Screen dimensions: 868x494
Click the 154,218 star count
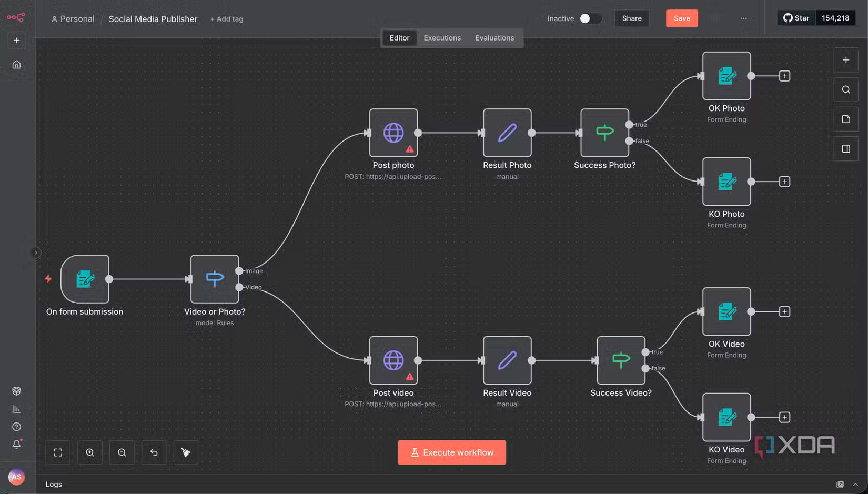835,18
